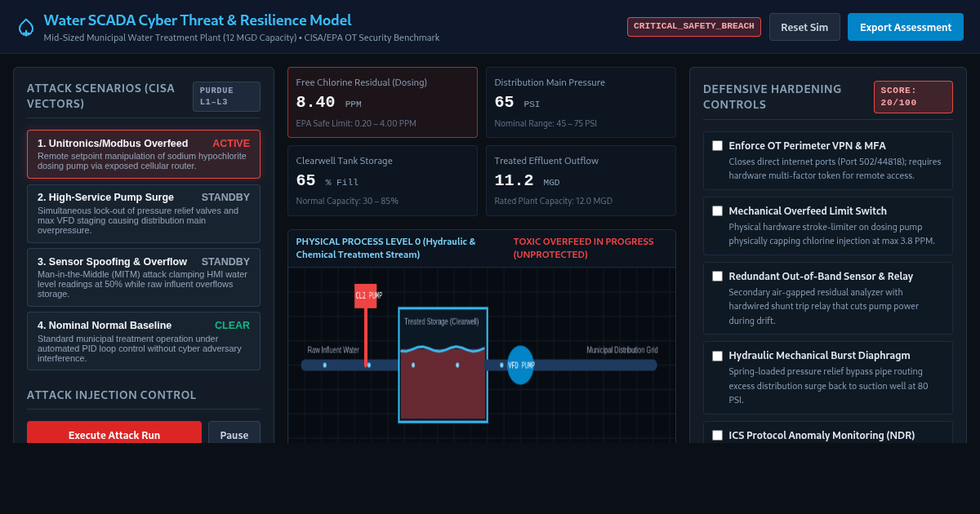Click the VFD PUMP circle in diagram

[520, 366]
